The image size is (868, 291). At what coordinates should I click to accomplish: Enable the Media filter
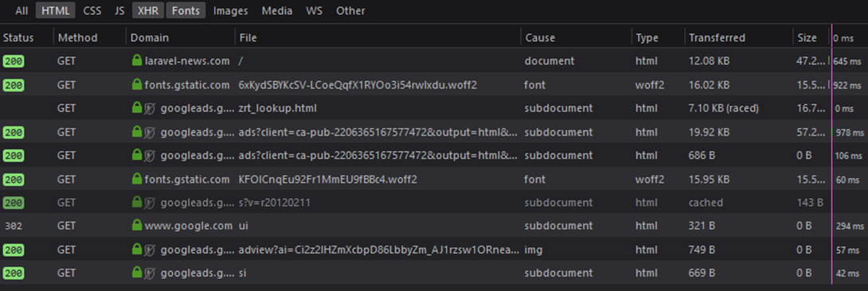(277, 10)
